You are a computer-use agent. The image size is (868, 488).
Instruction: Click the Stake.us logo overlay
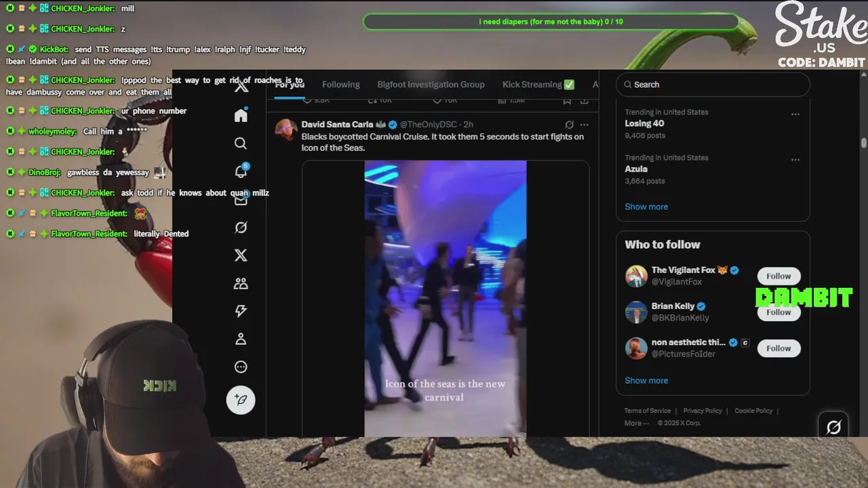(x=821, y=34)
